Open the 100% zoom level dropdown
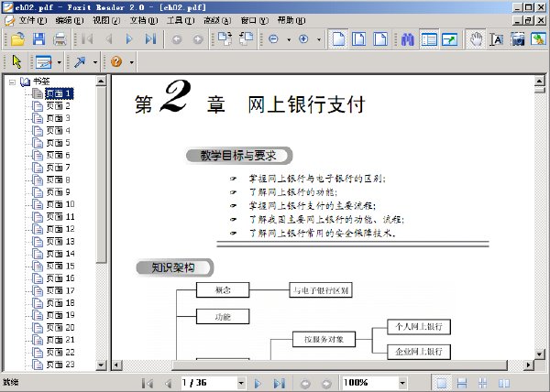Image resolution: width=550 pixels, height=392 pixels. tap(402, 383)
